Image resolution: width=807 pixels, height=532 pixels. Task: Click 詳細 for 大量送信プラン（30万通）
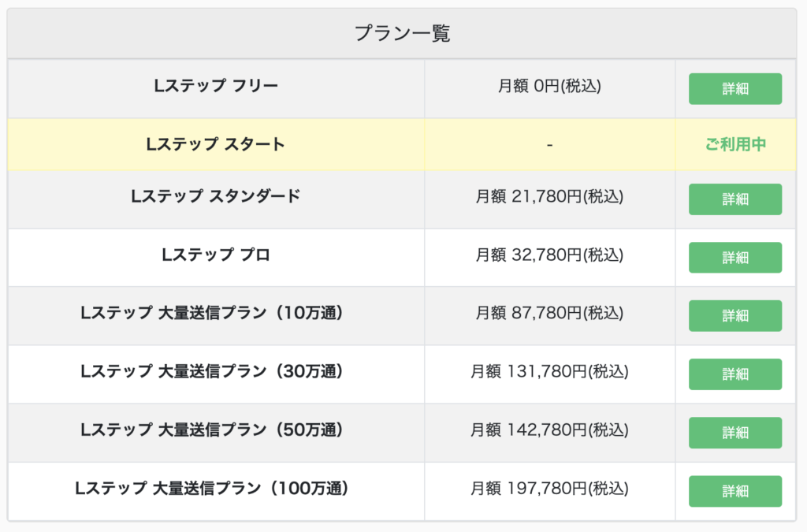[x=735, y=374]
